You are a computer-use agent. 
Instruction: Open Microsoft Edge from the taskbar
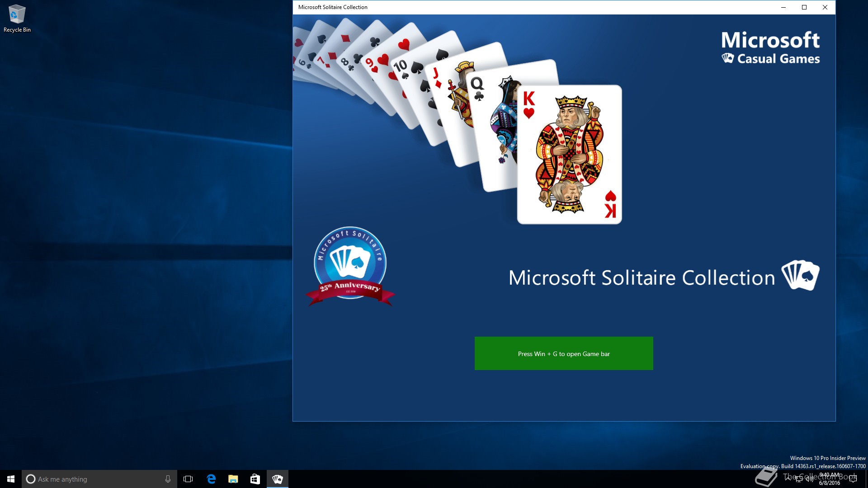point(211,479)
